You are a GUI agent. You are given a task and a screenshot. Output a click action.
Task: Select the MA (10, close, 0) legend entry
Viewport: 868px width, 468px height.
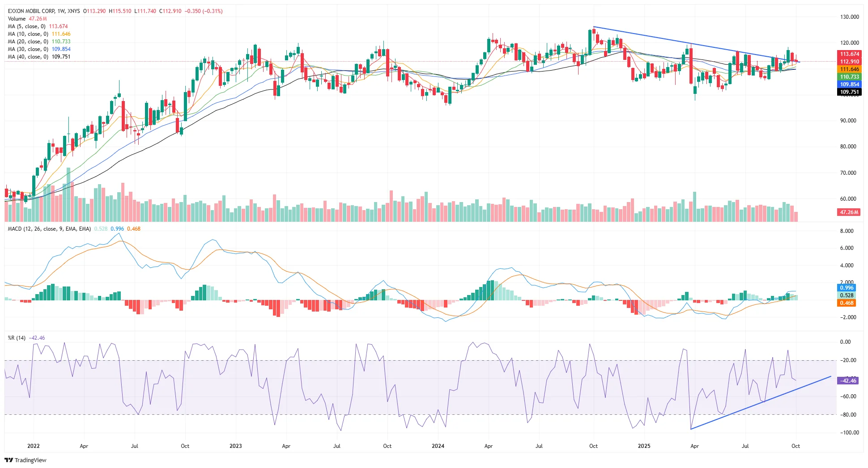27,34
